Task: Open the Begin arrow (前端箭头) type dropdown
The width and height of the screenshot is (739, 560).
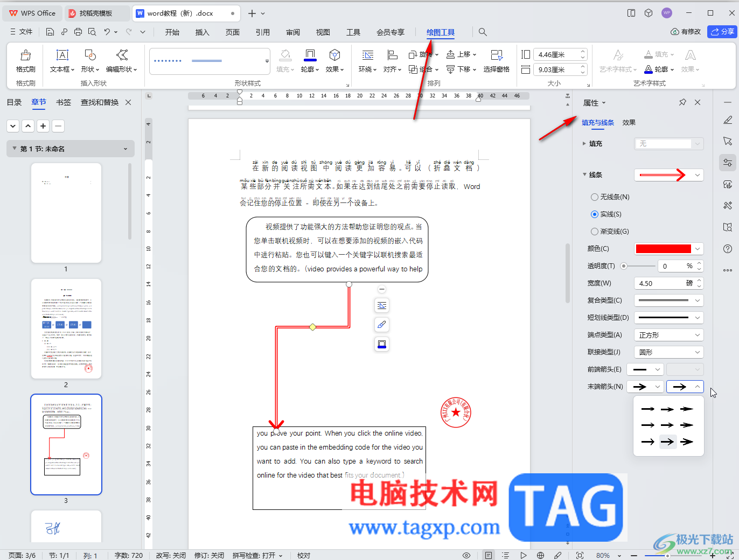Action: pos(645,369)
